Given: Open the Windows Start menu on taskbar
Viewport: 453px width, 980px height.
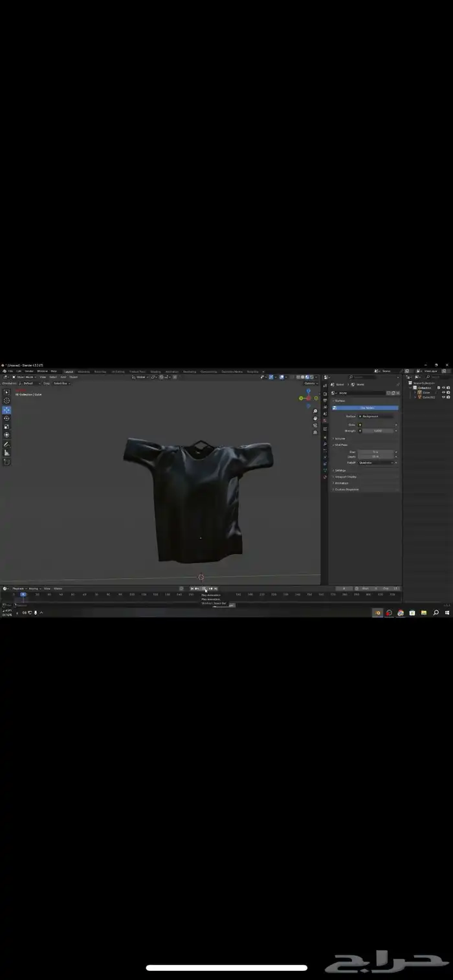Looking at the screenshot, I should click(448, 612).
